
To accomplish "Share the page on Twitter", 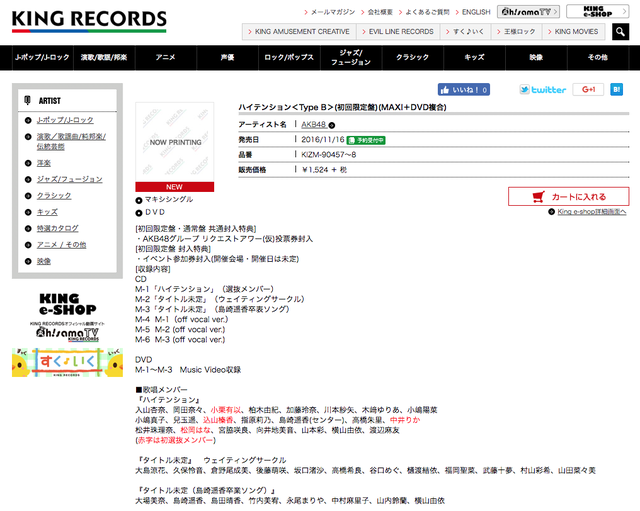I will (x=543, y=90).
